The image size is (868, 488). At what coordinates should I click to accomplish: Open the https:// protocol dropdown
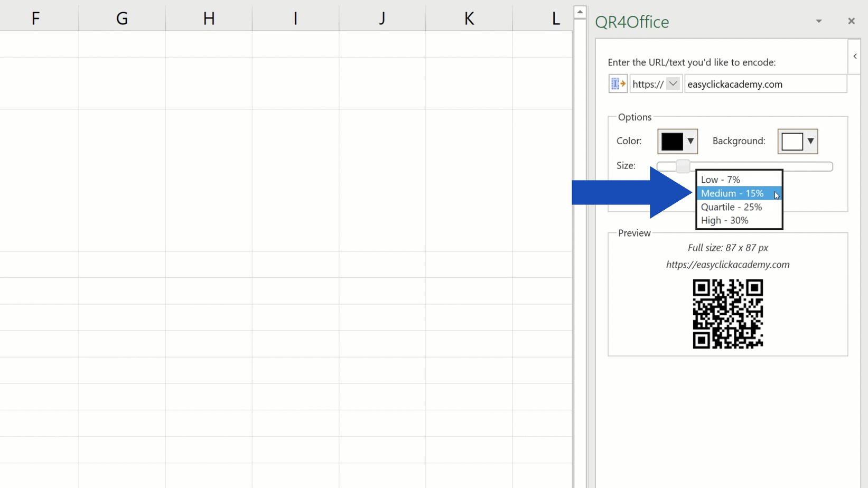coord(673,83)
